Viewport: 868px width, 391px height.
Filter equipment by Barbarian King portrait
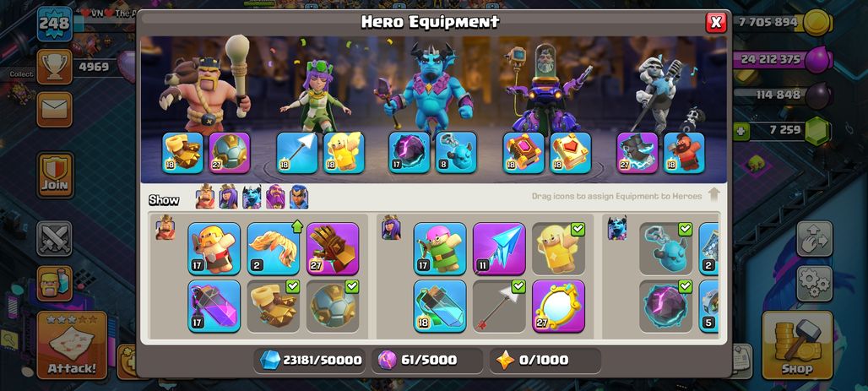[205, 197]
